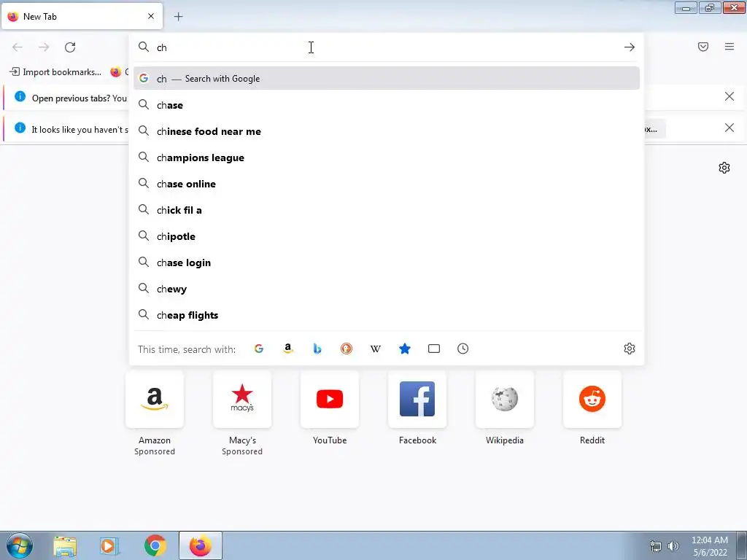Dismiss the second notification bar

click(729, 128)
